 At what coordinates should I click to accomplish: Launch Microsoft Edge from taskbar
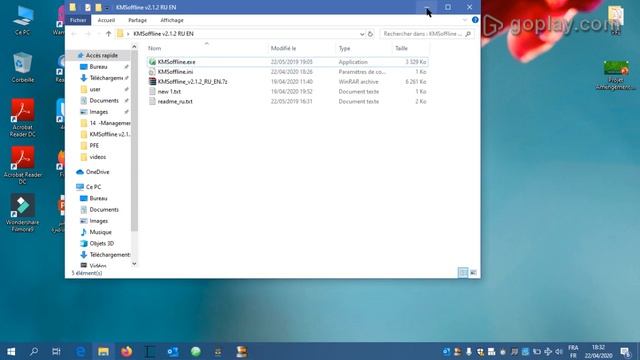(80, 351)
